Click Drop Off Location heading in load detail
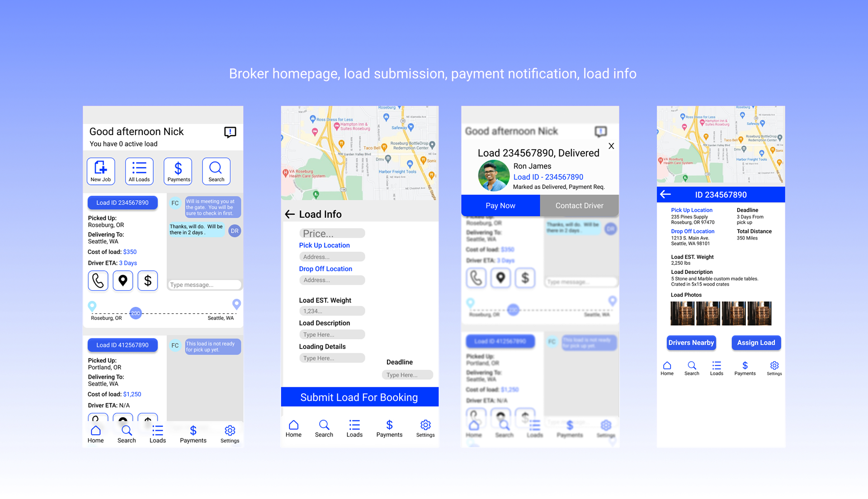868x499 pixels. pyautogui.click(x=692, y=231)
